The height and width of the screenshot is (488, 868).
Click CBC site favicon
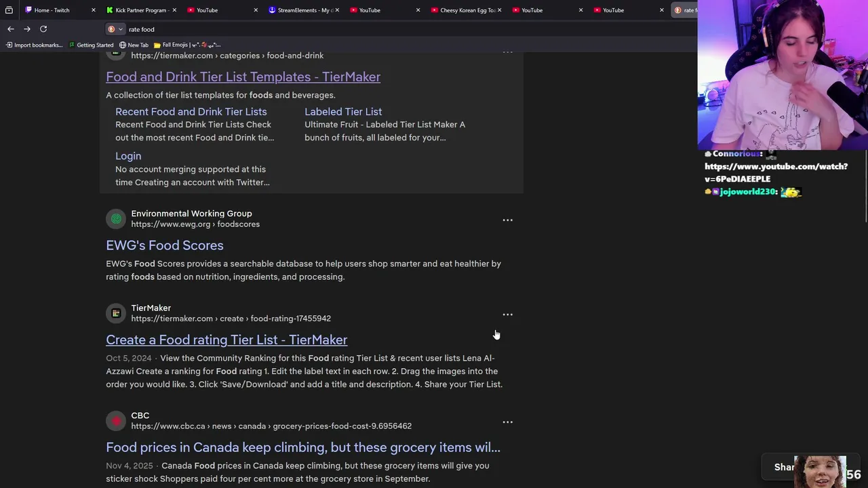[x=116, y=421]
